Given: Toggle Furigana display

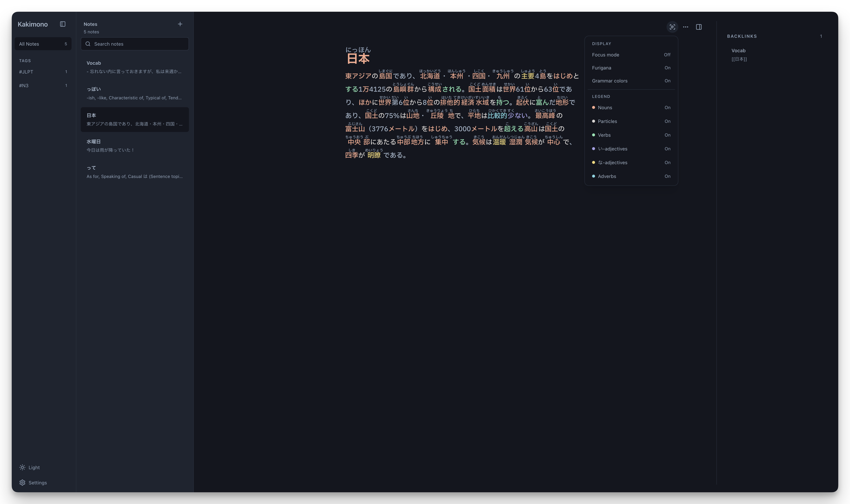Looking at the screenshot, I should [631, 68].
